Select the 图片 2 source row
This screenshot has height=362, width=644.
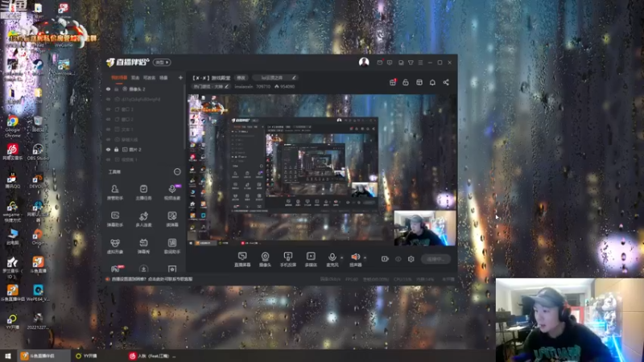pyautogui.click(x=144, y=150)
